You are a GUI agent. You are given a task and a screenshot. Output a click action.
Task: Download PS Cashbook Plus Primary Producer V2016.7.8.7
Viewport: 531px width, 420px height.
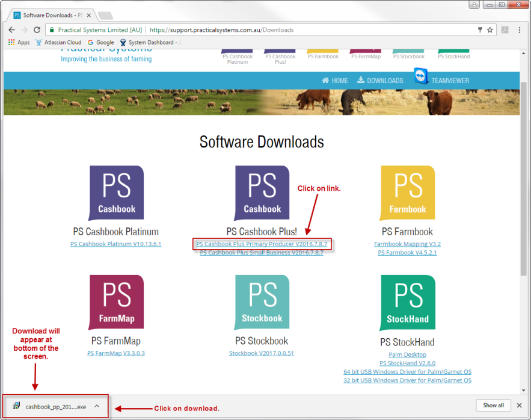coord(262,244)
